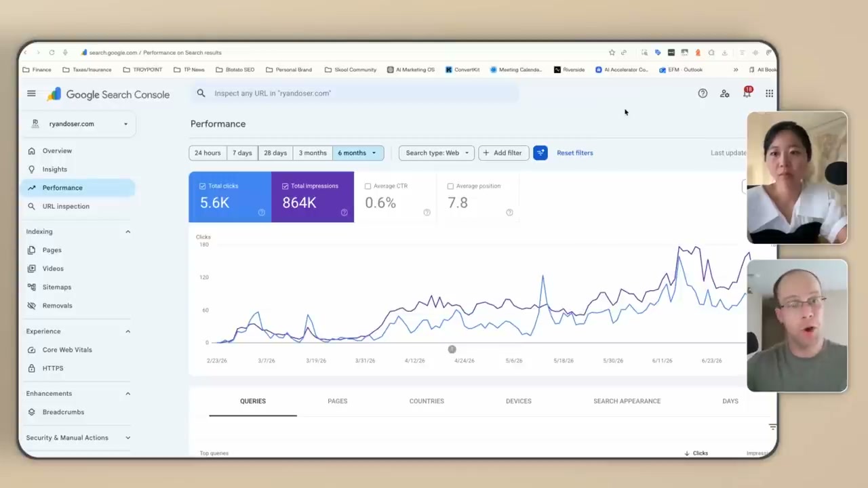The image size is (868, 488).
Task: Collapse the Enhancements section
Action: point(127,394)
